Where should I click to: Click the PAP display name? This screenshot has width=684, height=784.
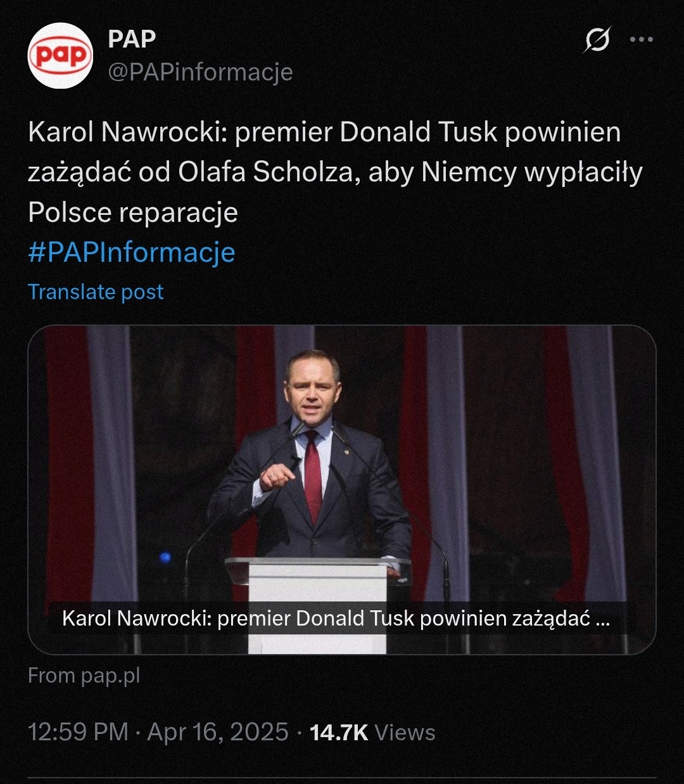click(132, 39)
